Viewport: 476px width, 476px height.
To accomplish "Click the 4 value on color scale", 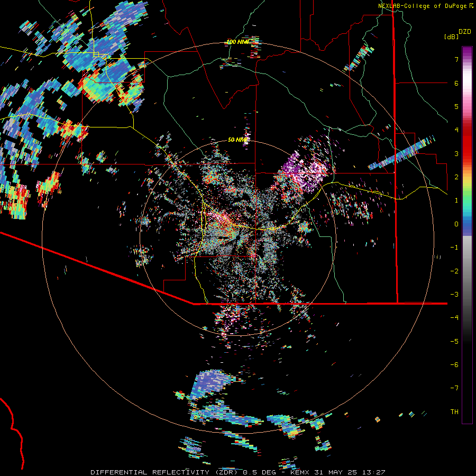I will [x=456, y=130].
